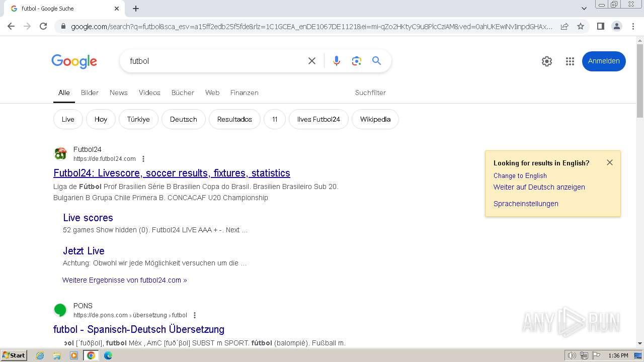Select the 11 filter chip
Image resolution: width=644 pixels, height=362 pixels.
point(275,119)
